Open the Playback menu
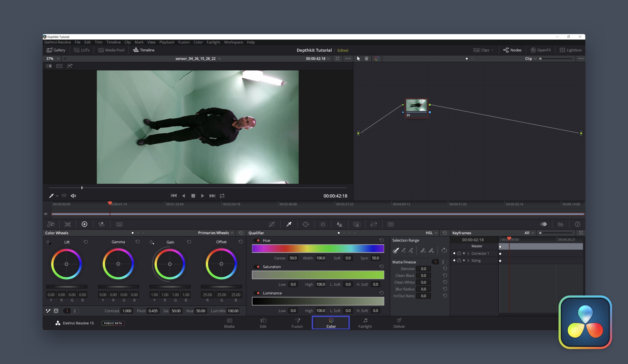Image resolution: width=628 pixels, height=364 pixels. (x=167, y=42)
